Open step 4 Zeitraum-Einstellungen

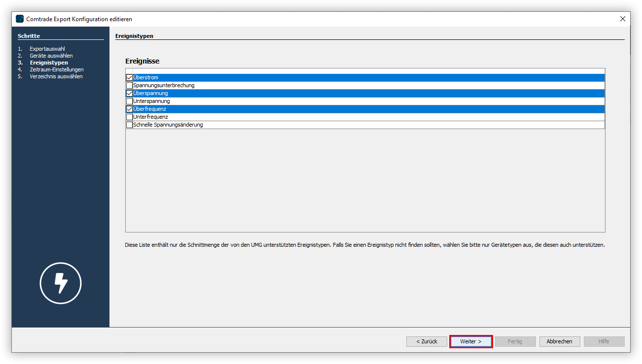point(56,69)
